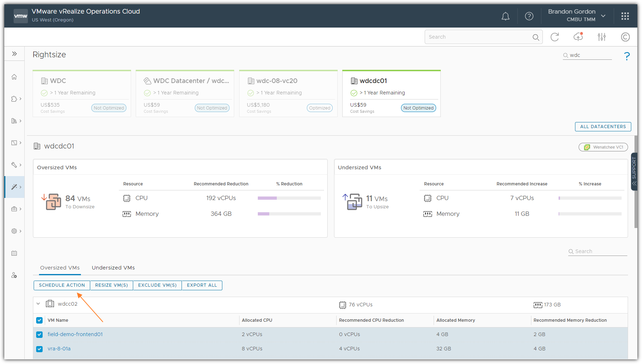Open the settings sliders icon
Screen dimensions: 642x364
[602, 37]
